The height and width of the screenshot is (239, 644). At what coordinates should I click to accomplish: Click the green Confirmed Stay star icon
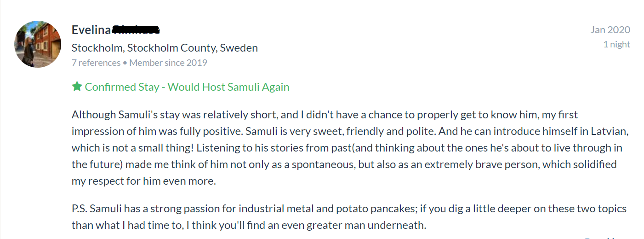click(77, 87)
